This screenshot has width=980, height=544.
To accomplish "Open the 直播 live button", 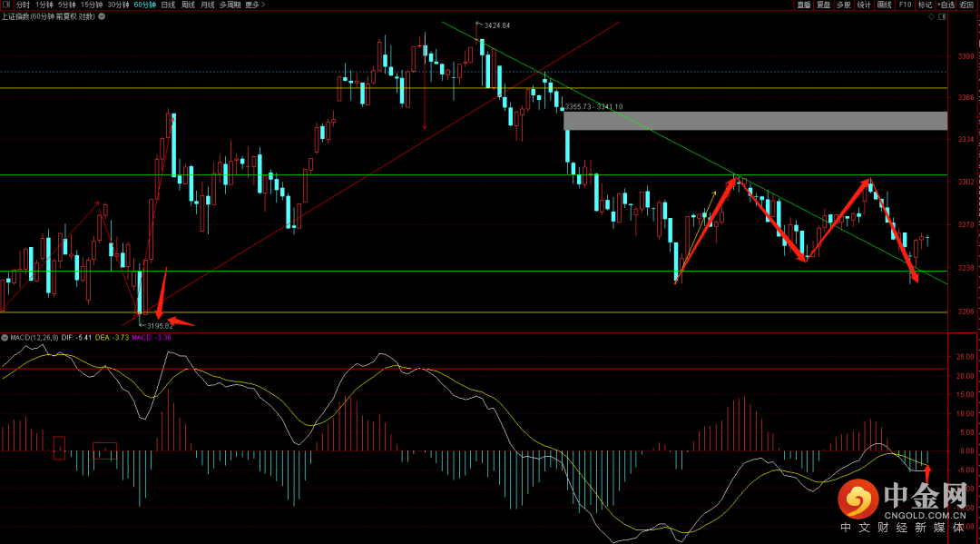I will [x=804, y=5].
